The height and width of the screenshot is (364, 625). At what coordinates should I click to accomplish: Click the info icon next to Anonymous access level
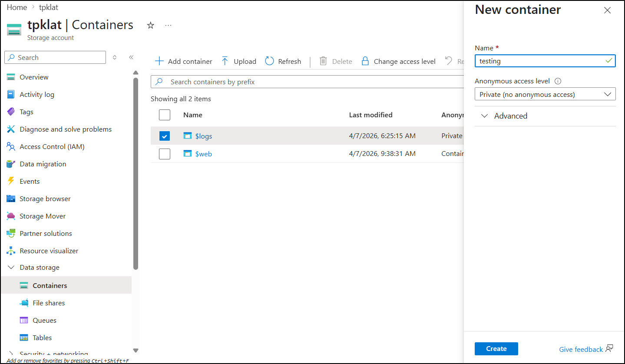pyautogui.click(x=558, y=81)
